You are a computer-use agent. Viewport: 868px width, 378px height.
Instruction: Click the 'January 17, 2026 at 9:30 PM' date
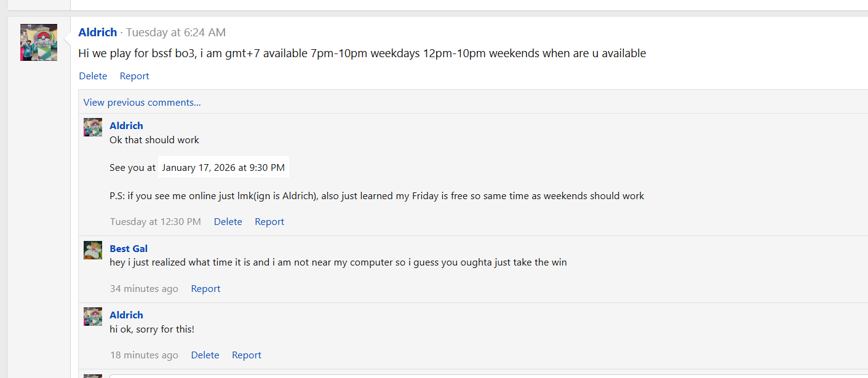[223, 167]
